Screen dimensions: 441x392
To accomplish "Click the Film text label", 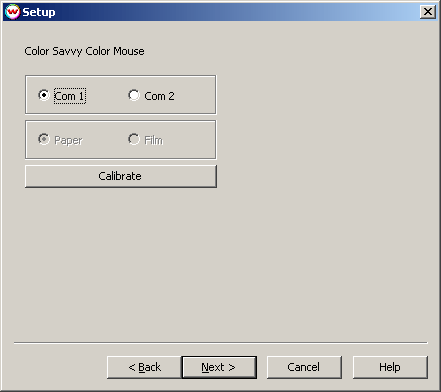I will click(x=154, y=140).
